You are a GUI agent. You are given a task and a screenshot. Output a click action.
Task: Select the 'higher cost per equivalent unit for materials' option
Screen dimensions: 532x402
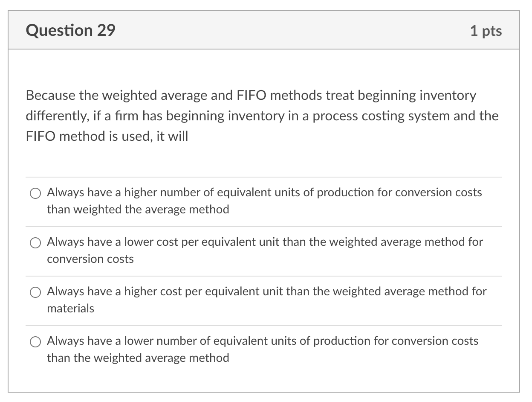tap(36, 292)
